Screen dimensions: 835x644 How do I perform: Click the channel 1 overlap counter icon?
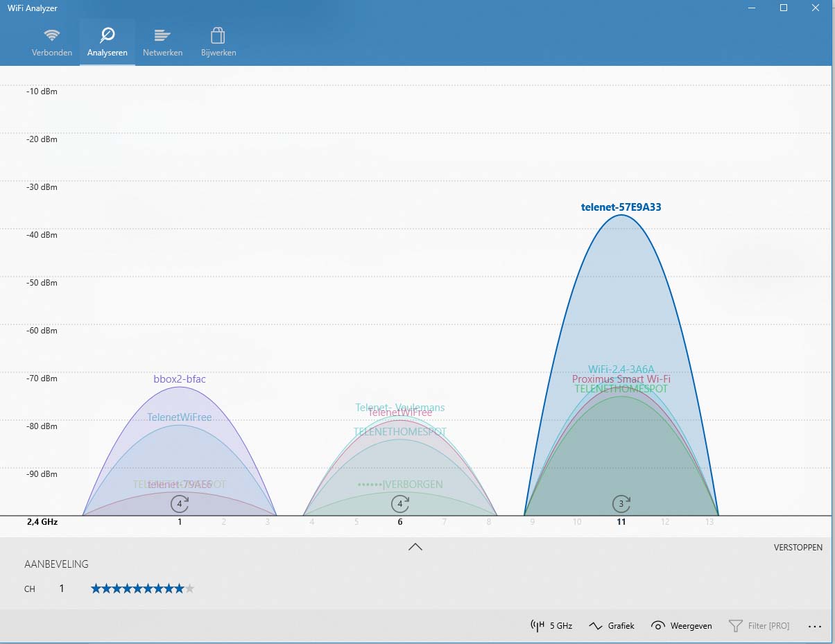pos(180,503)
